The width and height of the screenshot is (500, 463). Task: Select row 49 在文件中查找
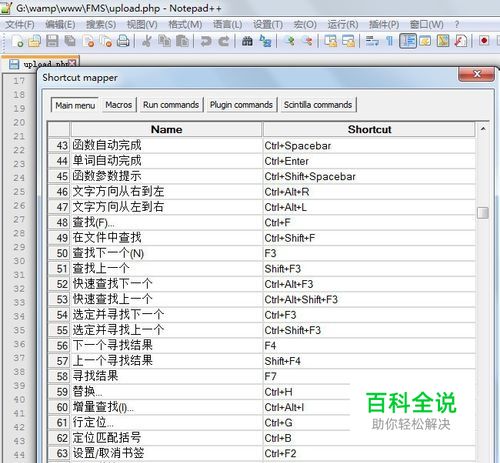click(x=262, y=238)
